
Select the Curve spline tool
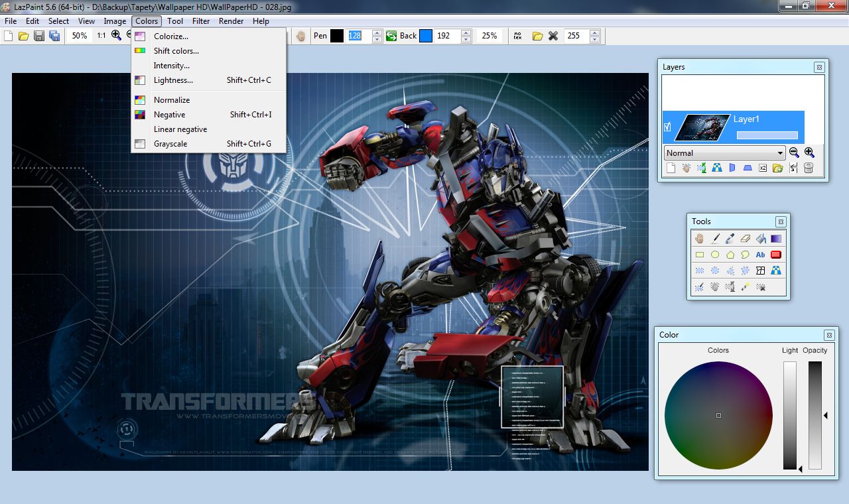click(x=746, y=255)
